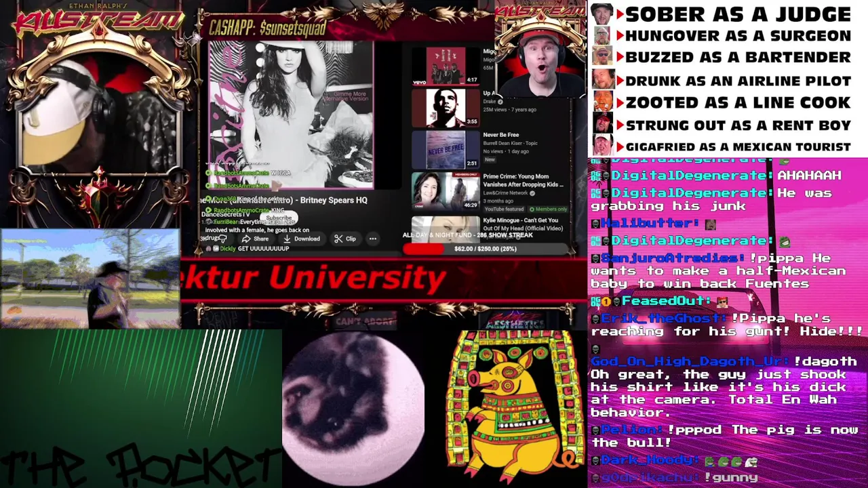Image resolution: width=868 pixels, height=488 pixels.
Task: Click the outdoor video feed with man in hat
Action: point(90,279)
